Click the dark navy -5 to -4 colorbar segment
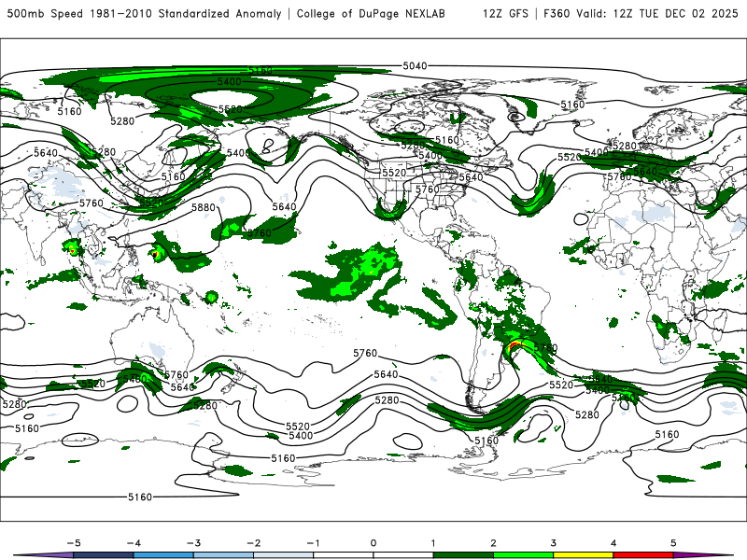This screenshot has width=747, height=560. click(x=104, y=555)
